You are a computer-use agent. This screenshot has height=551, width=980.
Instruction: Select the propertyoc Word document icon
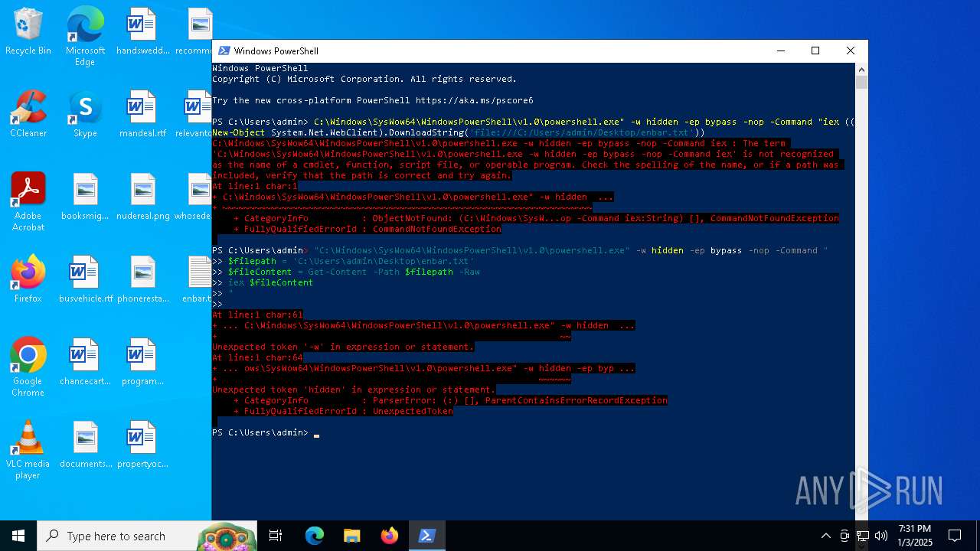pos(142,445)
